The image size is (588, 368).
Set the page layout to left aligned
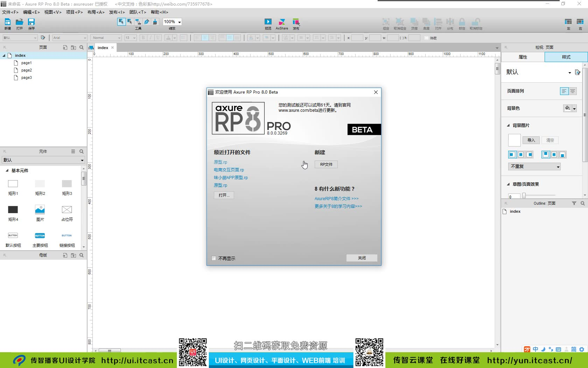(564, 91)
